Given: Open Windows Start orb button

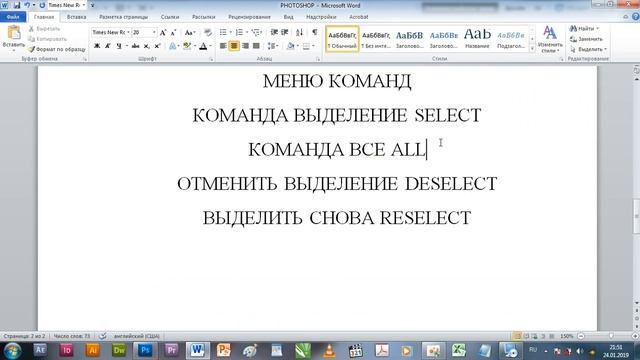Looking at the screenshot, I should coord(12,350).
